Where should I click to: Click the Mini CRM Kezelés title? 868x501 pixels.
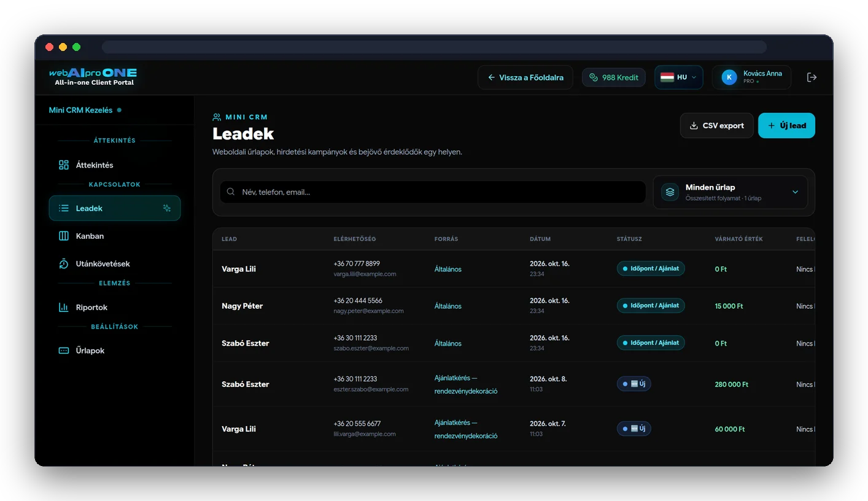[x=80, y=110]
